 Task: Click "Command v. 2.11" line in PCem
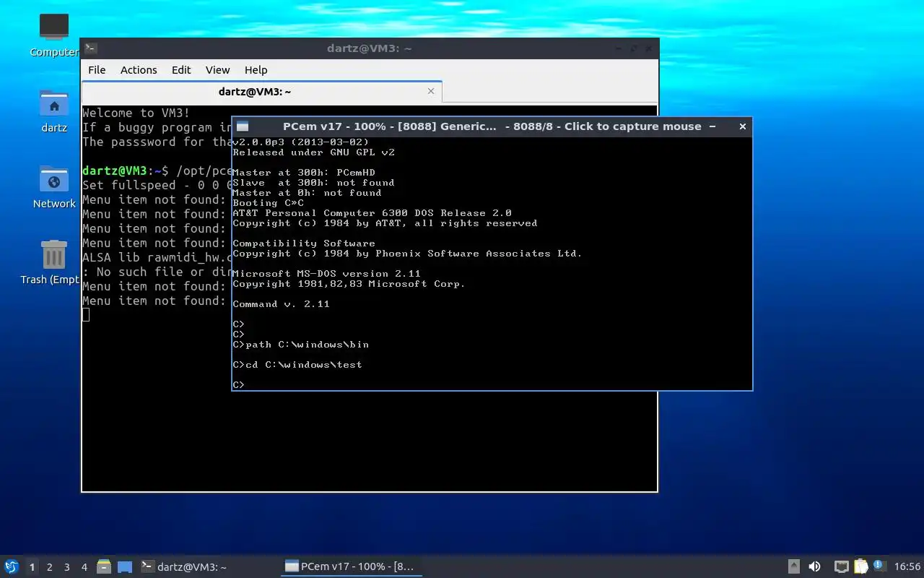pyautogui.click(x=281, y=304)
